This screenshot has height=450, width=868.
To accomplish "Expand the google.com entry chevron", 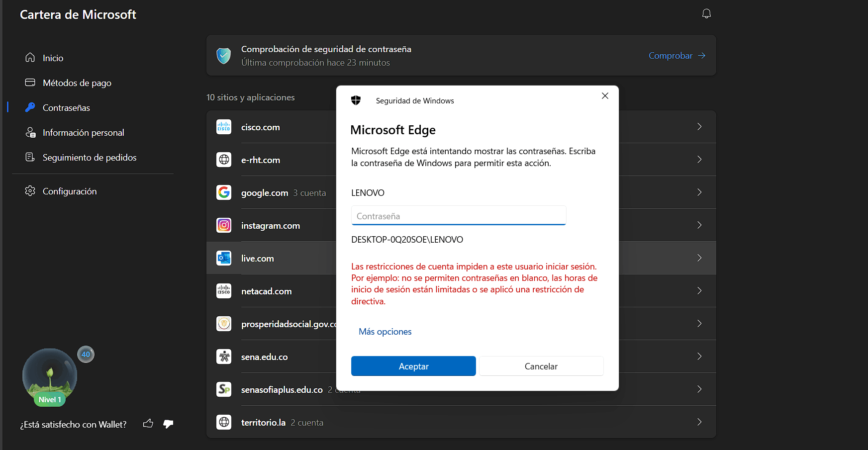I will [x=699, y=192].
